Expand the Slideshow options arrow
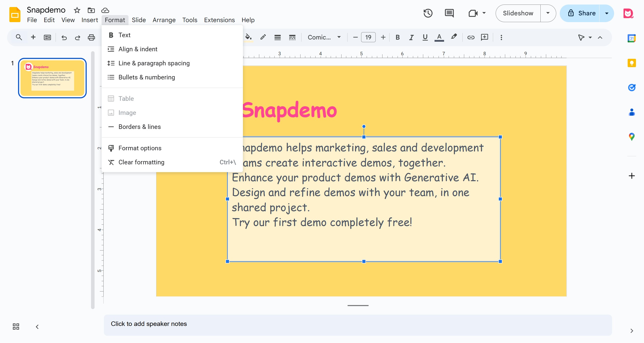Image resolution: width=644 pixels, height=343 pixels. 548,13
